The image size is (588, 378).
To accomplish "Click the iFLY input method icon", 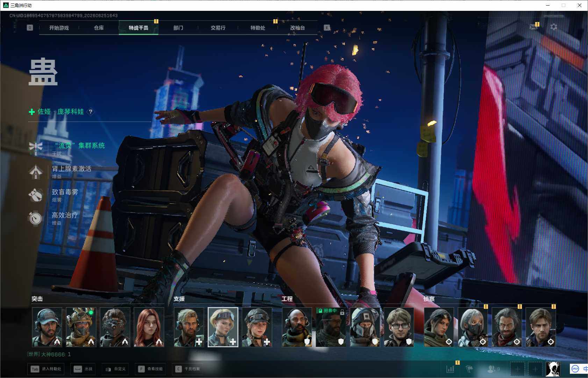I will (x=575, y=369).
